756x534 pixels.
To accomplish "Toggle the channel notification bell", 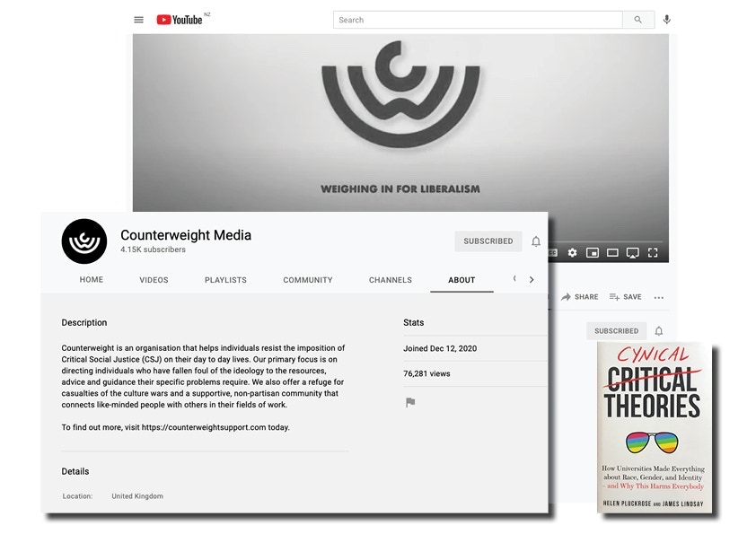I will 536,241.
